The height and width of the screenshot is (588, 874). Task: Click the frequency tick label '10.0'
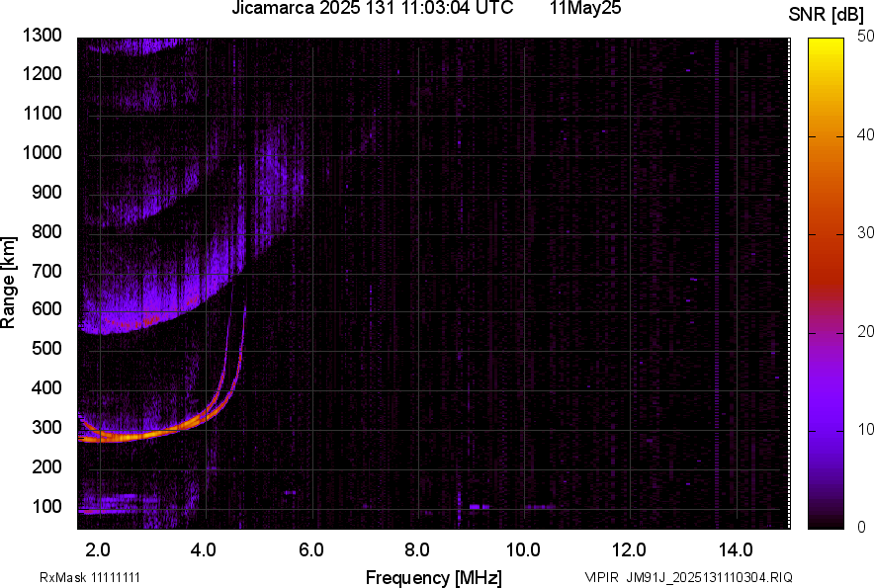coord(523,550)
